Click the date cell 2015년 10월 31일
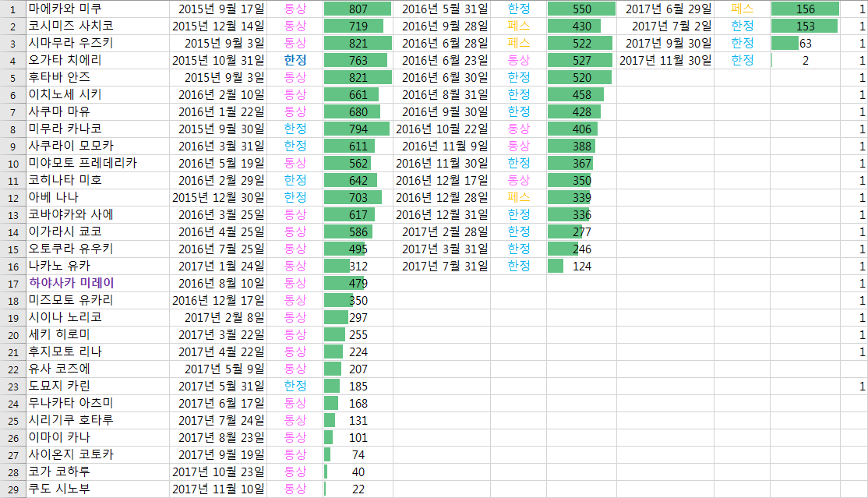The image size is (868, 498). 218,60
